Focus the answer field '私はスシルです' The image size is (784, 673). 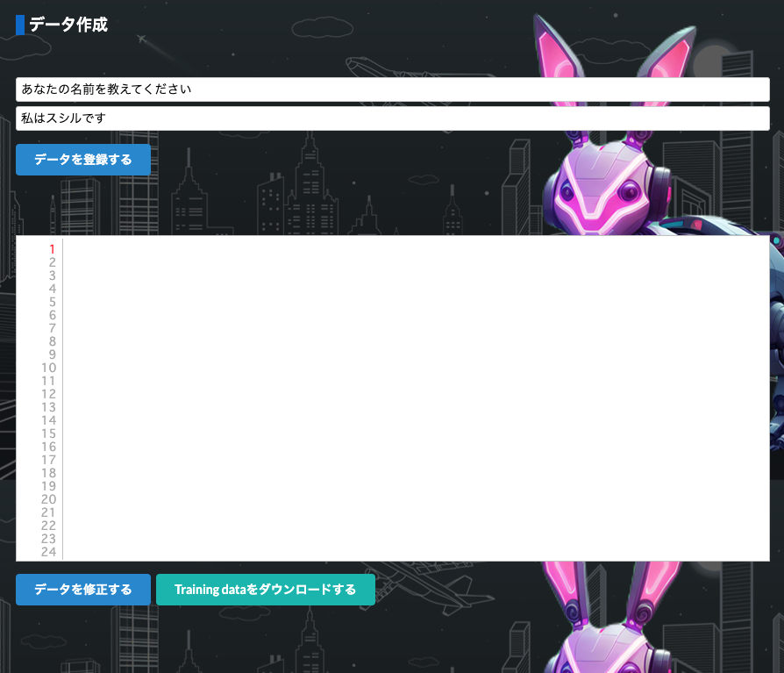point(392,118)
